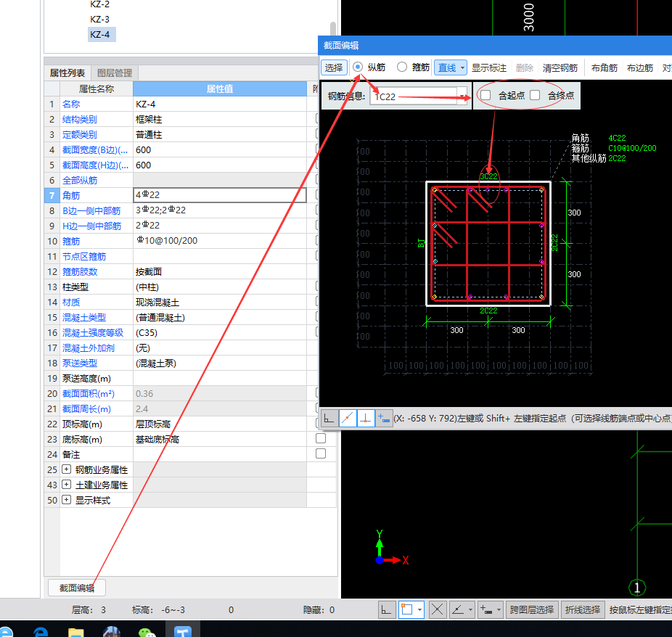The height and width of the screenshot is (637, 672).
Task: Click the blue T application taskbar icon
Action: (183, 632)
